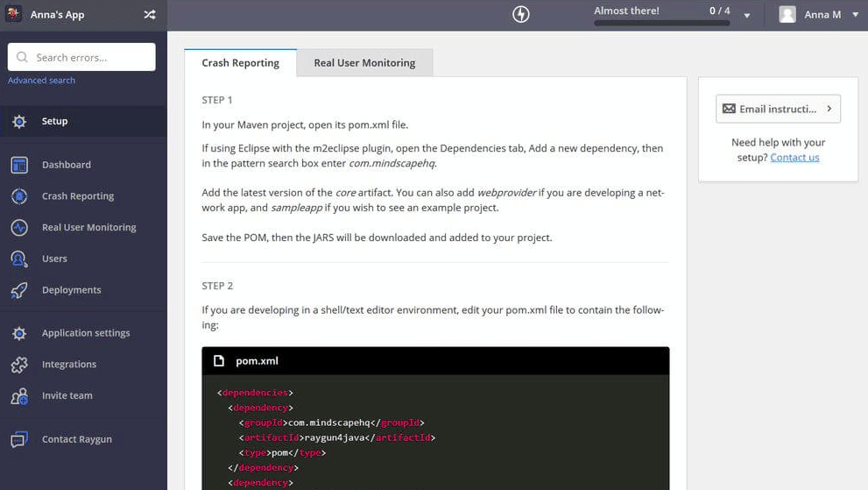Click the chevron on Email instructions button

pos(829,109)
